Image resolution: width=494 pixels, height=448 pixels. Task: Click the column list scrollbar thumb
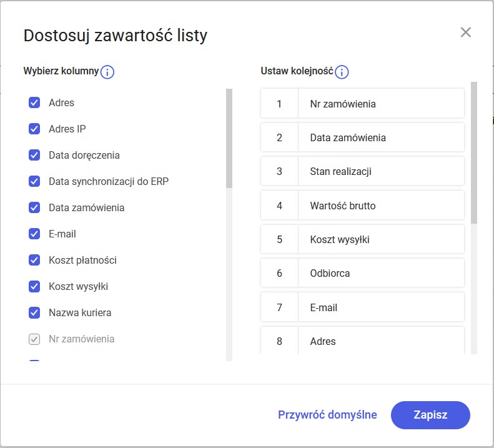(x=229, y=139)
